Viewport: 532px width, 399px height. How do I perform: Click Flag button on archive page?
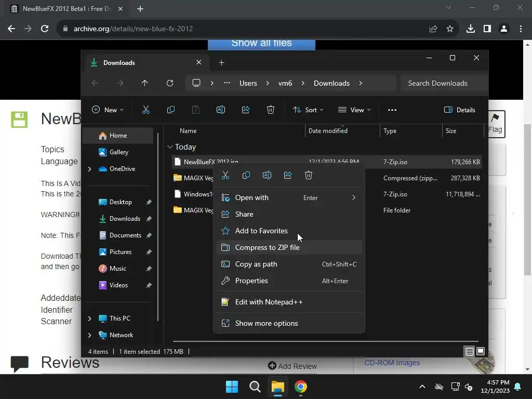[496, 124]
